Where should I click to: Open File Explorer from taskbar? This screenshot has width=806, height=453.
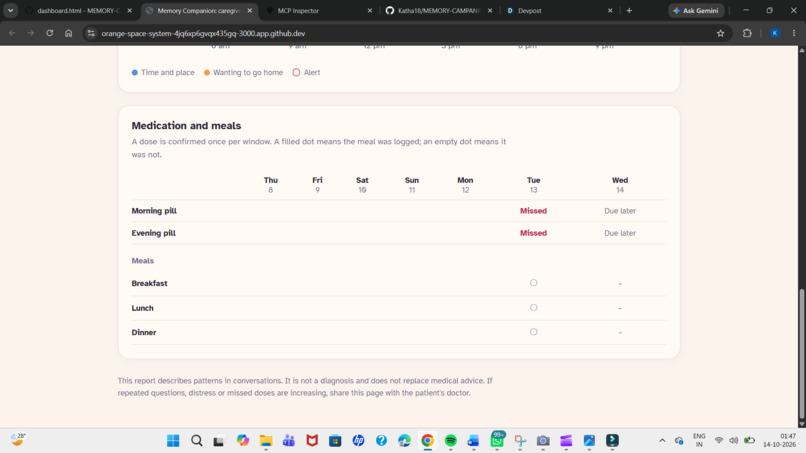tap(266, 441)
